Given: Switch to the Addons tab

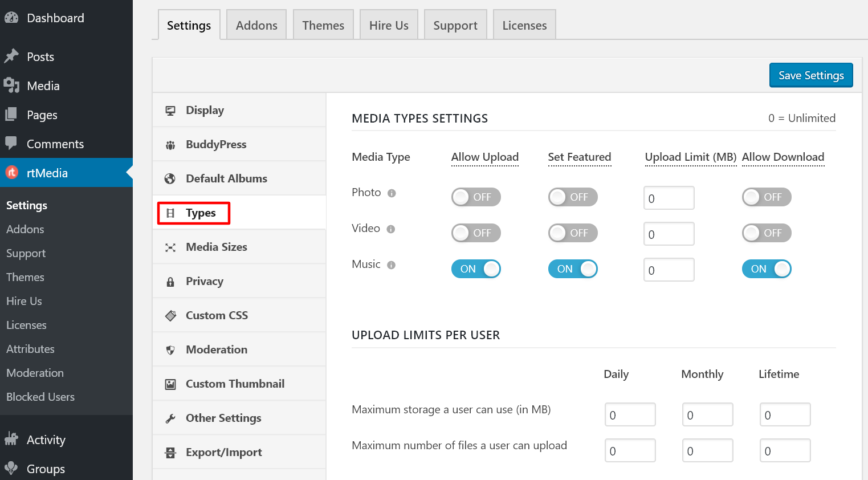Looking at the screenshot, I should tap(256, 25).
